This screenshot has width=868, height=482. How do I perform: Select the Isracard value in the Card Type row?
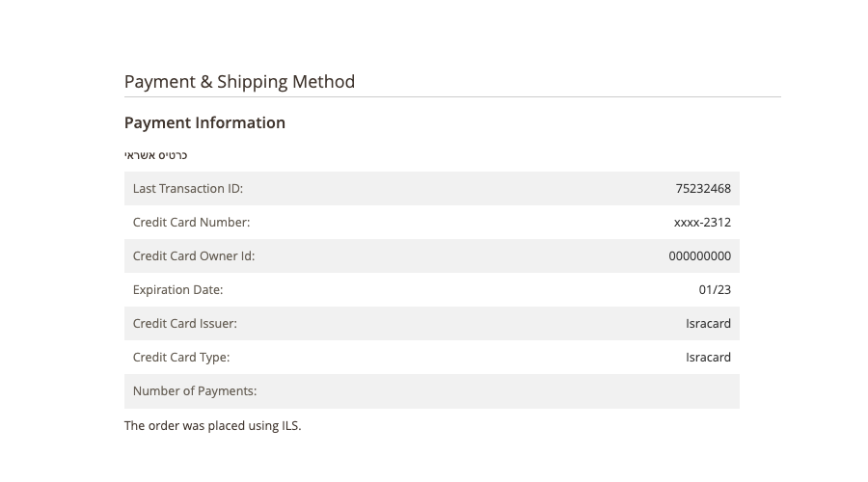coord(708,358)
